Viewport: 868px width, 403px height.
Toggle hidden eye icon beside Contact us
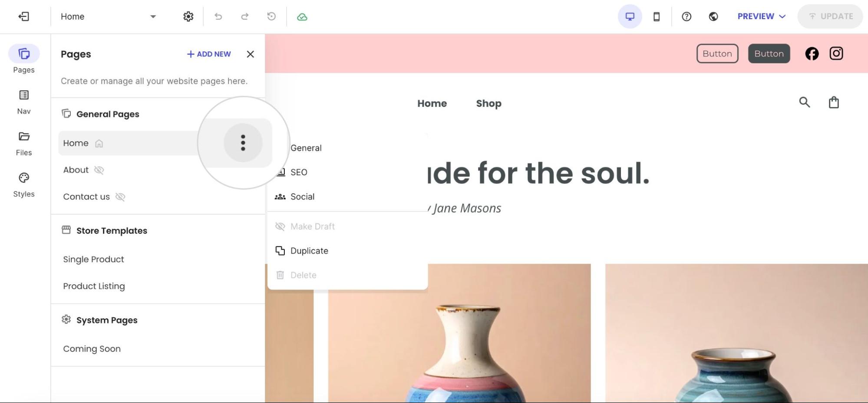tap(120, 197)
